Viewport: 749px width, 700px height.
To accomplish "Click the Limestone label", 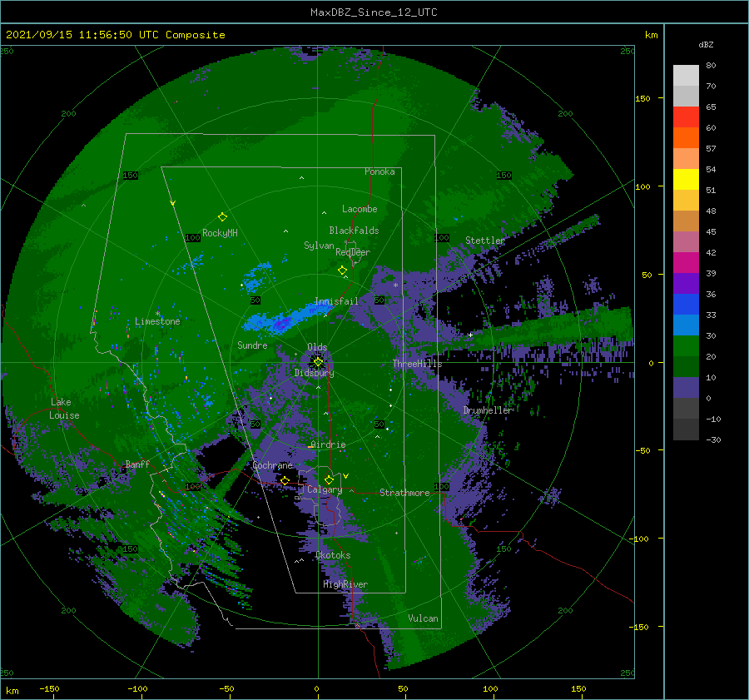I will pos(157,321).
